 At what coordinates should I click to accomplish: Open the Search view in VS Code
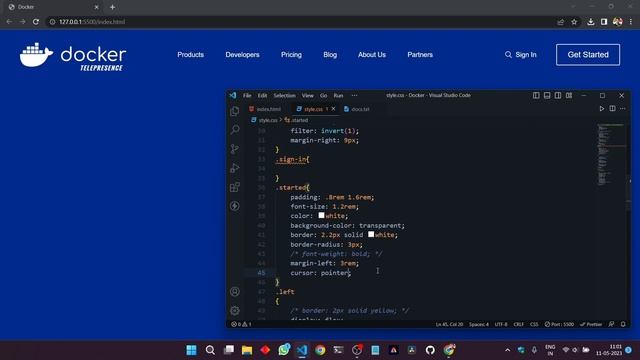coord(235,130)
